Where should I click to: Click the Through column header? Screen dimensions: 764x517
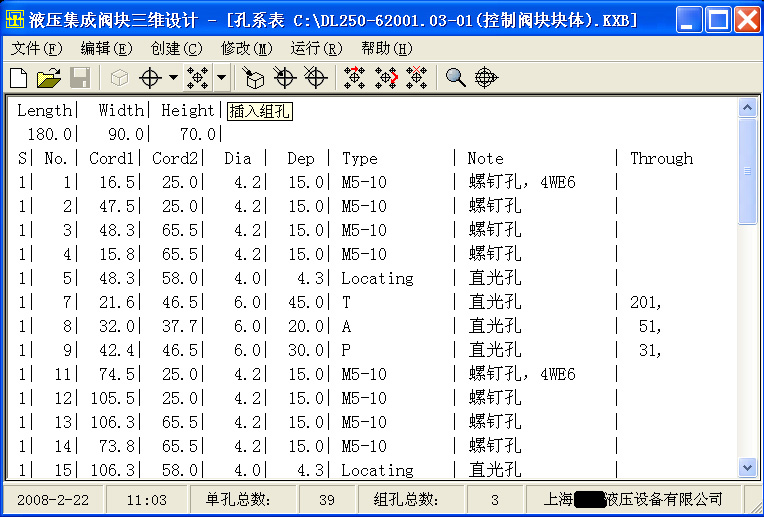coord(662,158)
